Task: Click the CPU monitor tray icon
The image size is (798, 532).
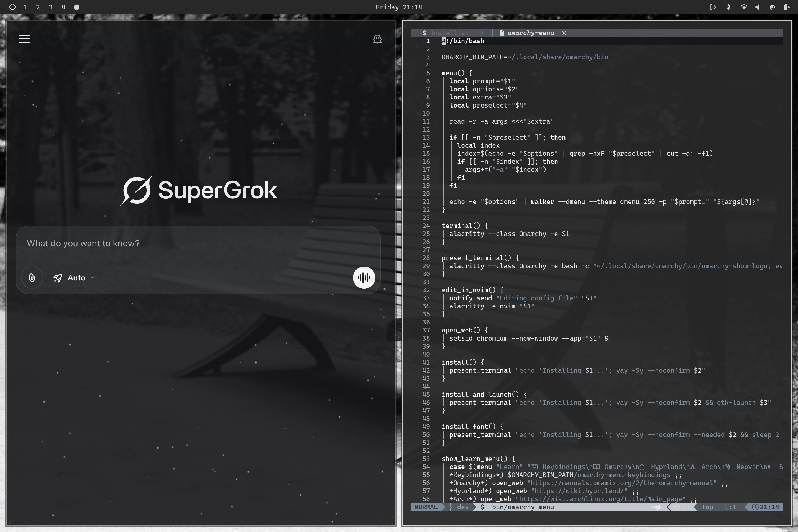Action: coord(772,7)
